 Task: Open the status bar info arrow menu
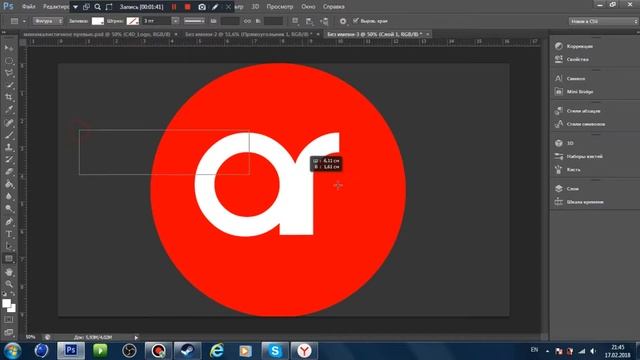pyautogui.click(x=136, y=337)
